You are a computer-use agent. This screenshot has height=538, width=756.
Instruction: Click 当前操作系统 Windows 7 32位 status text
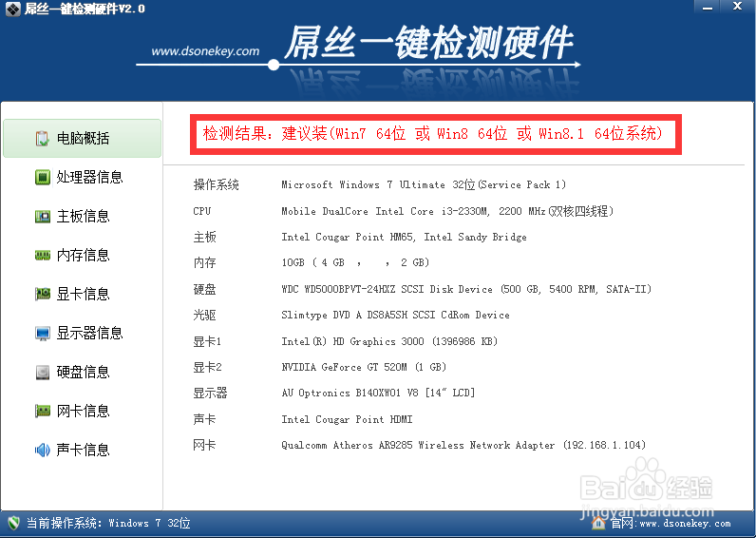tap(108, 523)
